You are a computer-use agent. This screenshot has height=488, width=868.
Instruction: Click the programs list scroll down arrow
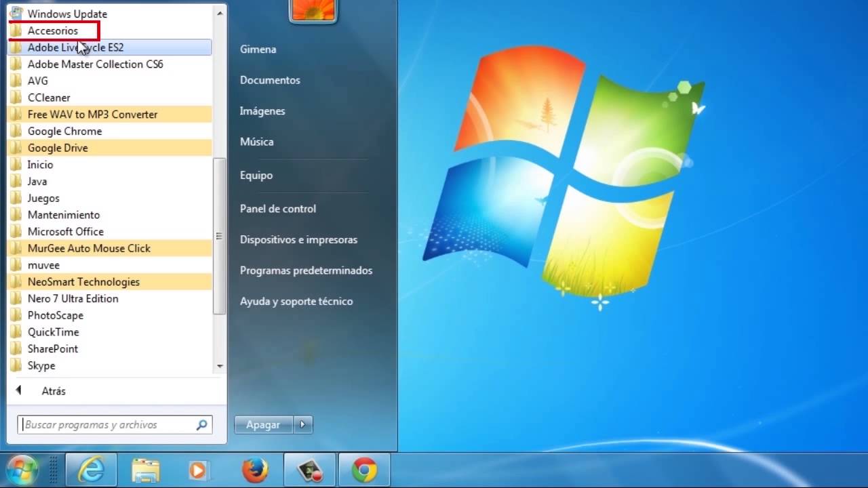coord(219,365)
